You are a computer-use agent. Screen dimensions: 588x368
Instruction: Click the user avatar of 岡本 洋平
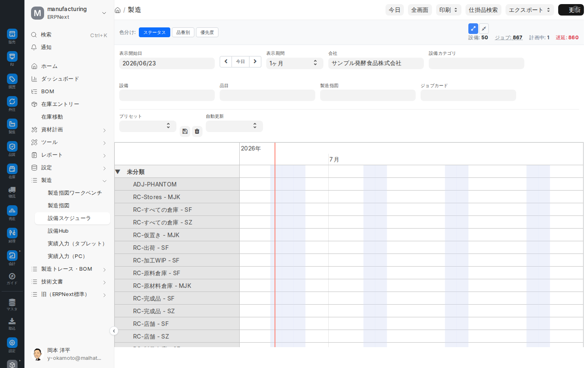tap(38, 354)
